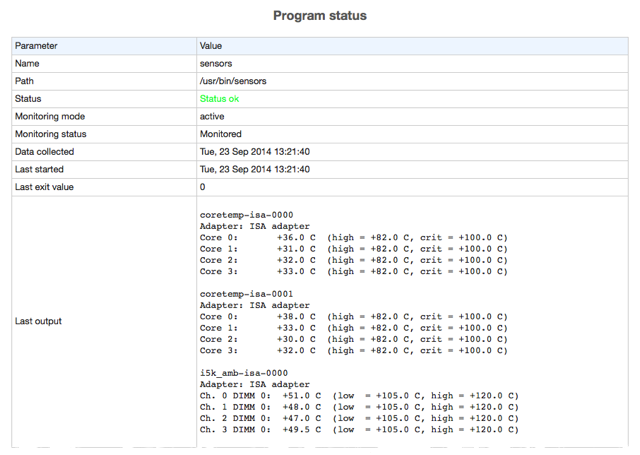Click the Status parameter label

click(28, 98)
